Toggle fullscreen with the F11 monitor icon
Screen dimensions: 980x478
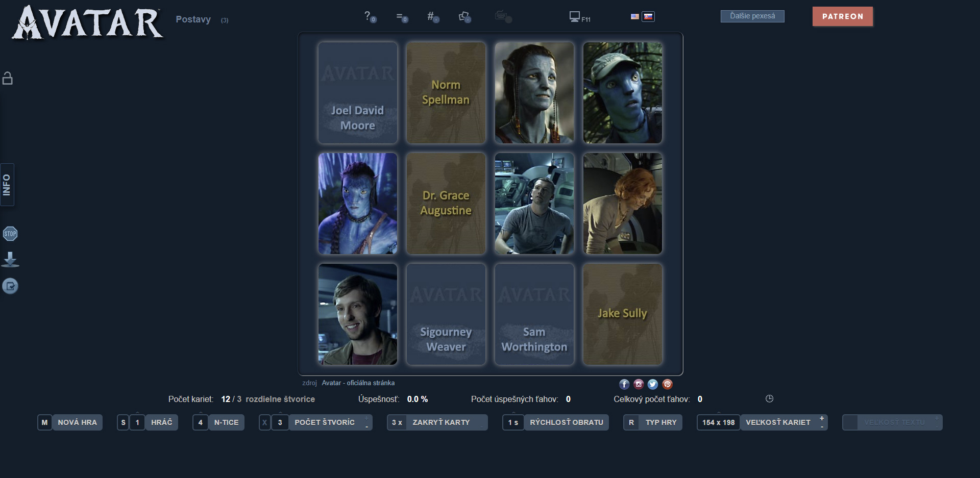pos(580,17)
